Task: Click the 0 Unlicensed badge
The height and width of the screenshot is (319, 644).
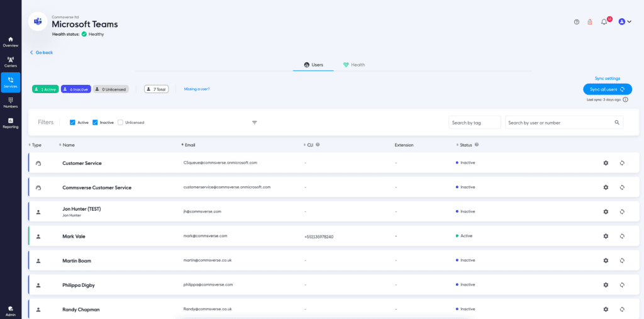Action: coord(111,89)
